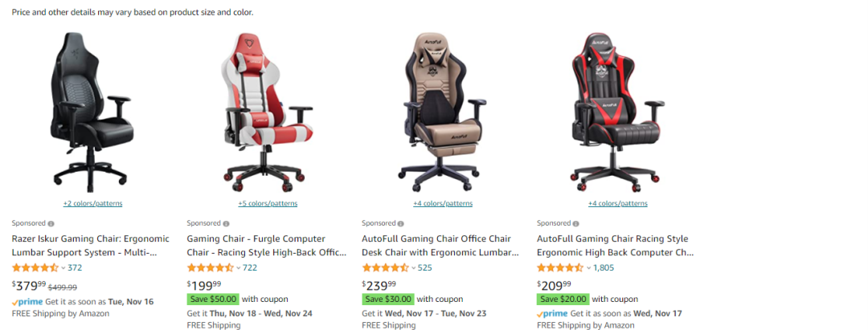
Task: Click the Prime logo under Razer Iskur price
Action: 27,302
